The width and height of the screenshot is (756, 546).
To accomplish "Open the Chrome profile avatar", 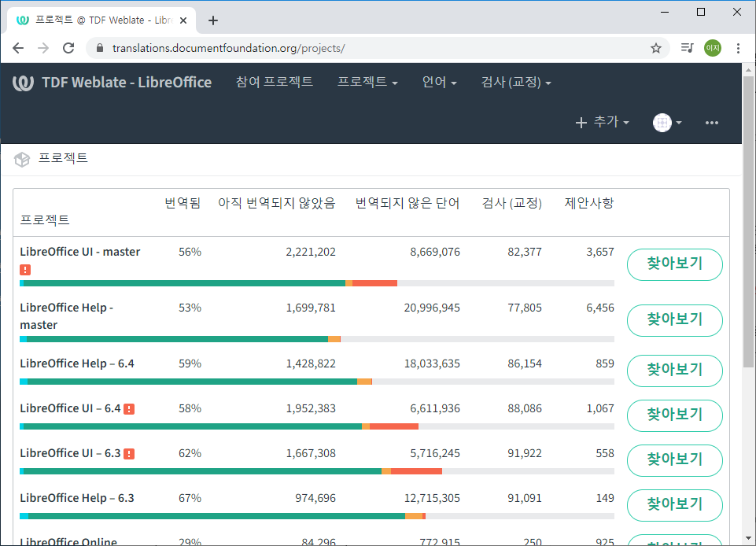I will pyautogui.click(x=713, y=48).
